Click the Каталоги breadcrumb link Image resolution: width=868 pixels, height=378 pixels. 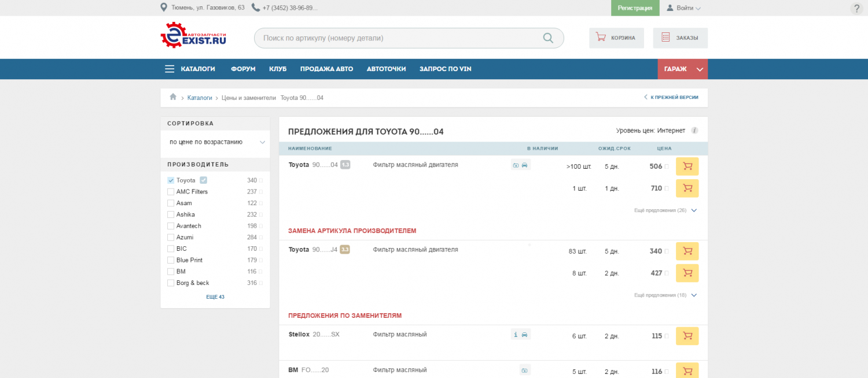pyautogui.click(x=200, y=98)
